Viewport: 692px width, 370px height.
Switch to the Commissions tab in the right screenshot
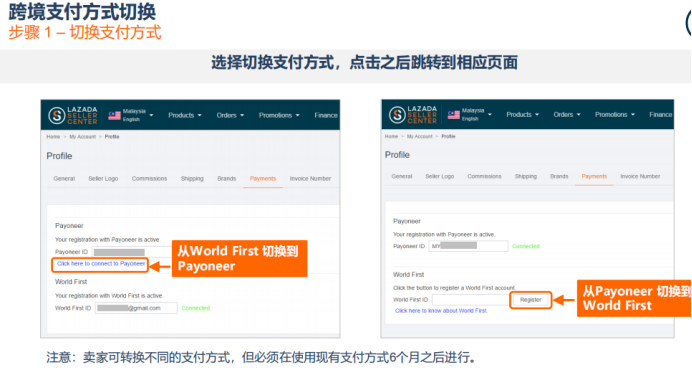[484, 176]
